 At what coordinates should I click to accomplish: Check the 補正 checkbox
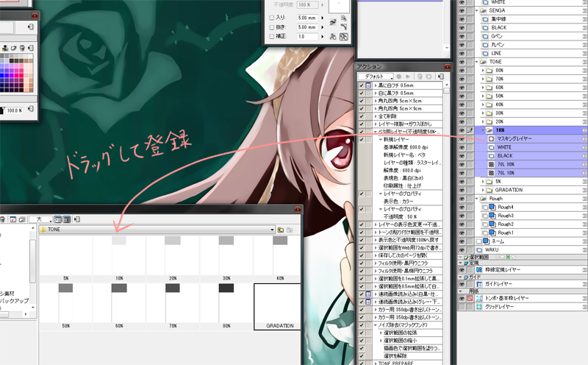tap(272, 36)
